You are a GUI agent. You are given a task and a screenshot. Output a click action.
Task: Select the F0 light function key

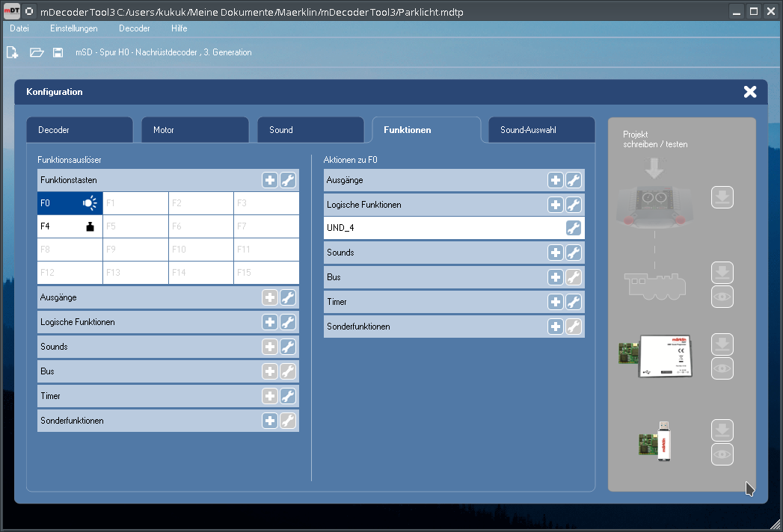tap(70, 202)
